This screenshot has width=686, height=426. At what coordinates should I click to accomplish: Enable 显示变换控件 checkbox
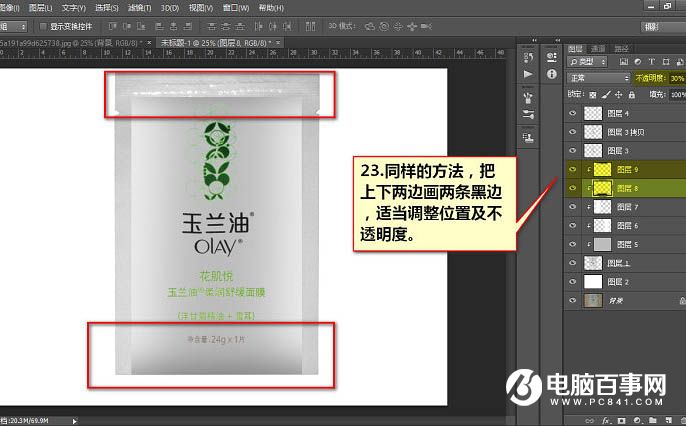tap(43, 27)
